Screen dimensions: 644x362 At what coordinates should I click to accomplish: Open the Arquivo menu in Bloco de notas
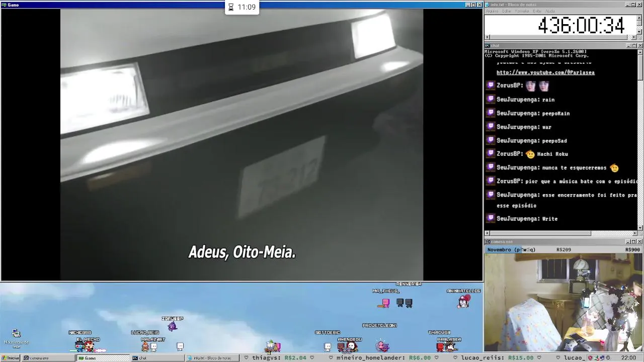pyautogui.click(x=492, y=11)
